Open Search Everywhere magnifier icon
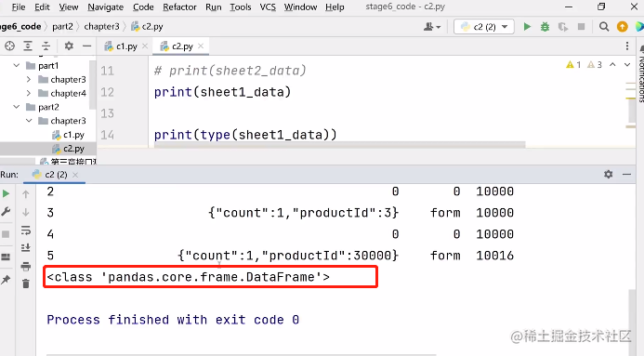This screenshot has width=644, height=356. point(604,27)
